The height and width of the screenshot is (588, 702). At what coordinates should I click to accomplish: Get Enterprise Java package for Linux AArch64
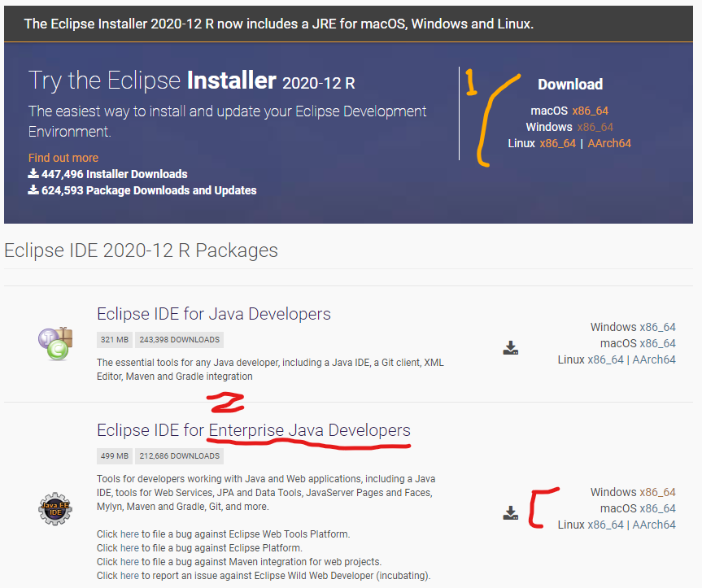coord(654,525)
